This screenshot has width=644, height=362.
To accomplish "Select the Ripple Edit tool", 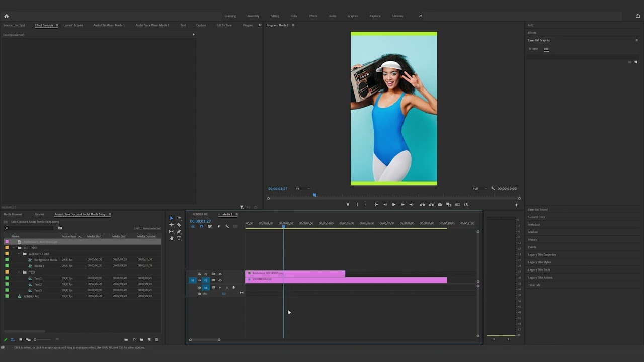I will 171,225.
